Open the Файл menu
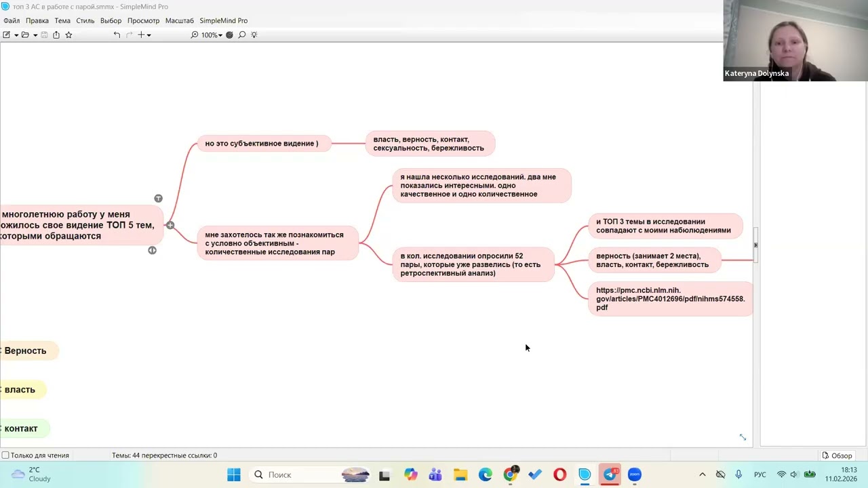Viewport: 868px width, 488px height. 12,20
